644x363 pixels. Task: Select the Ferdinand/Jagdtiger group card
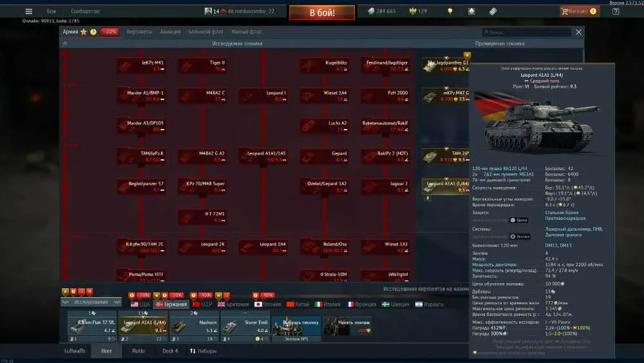[x=385, y=65]
